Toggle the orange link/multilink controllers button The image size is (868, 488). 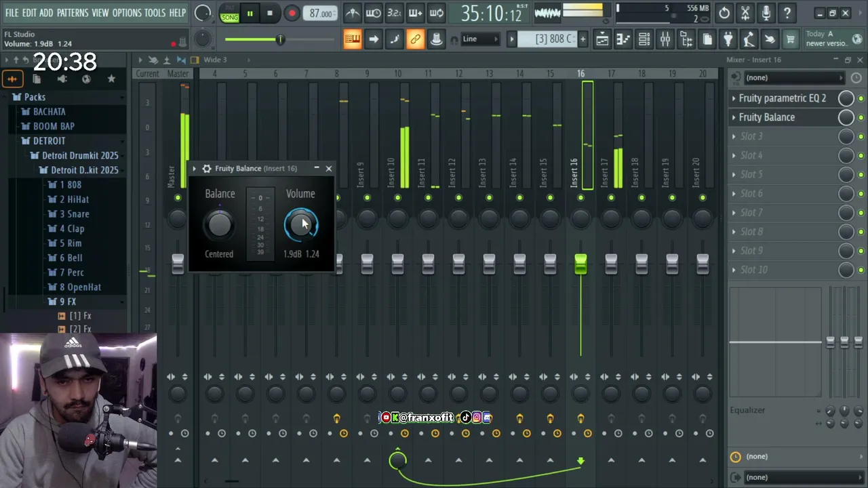(415, 39)
